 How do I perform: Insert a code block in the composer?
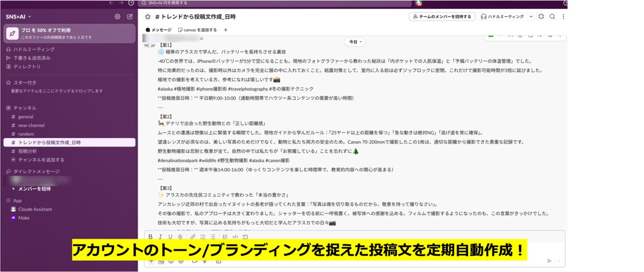[245, 237]
